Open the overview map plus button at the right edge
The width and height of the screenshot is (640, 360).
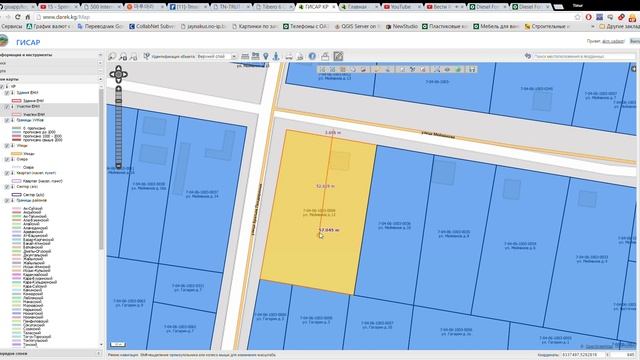(634, 69)
